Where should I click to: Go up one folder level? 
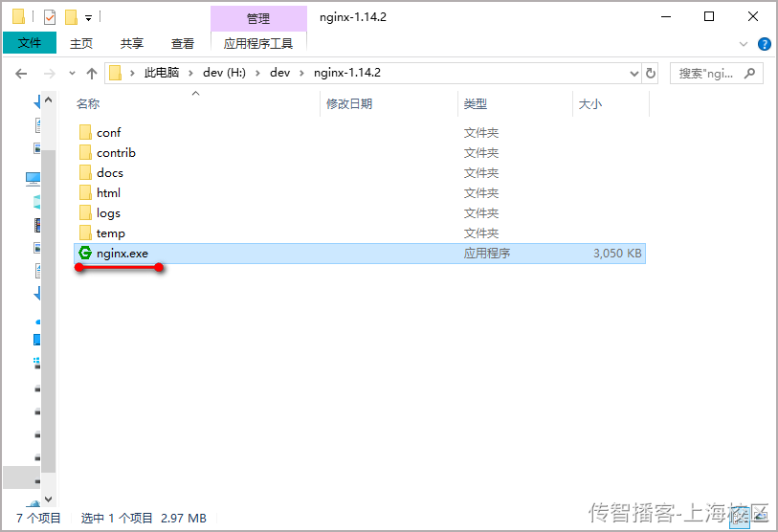[x=91, y=74]
